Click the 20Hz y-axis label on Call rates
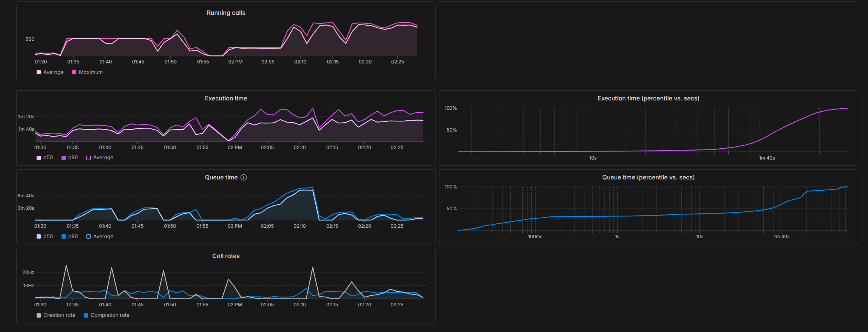 click(28, 272)
